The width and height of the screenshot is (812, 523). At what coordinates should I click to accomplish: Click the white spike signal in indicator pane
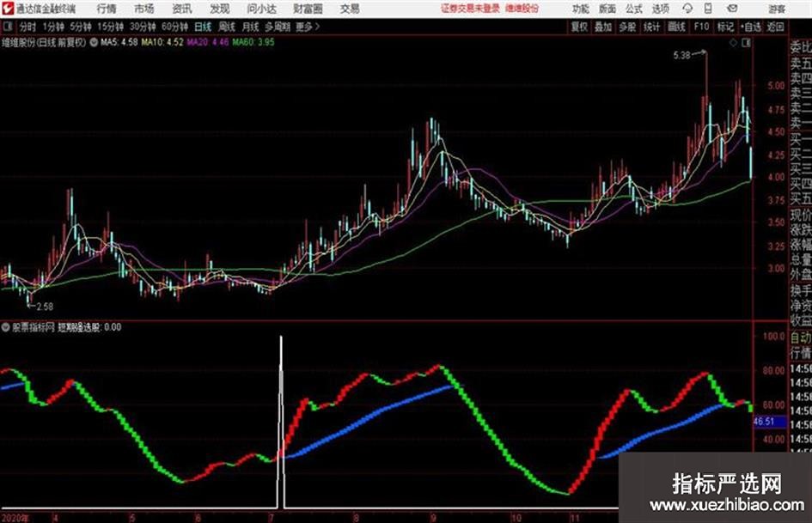[x=281, y=422]
